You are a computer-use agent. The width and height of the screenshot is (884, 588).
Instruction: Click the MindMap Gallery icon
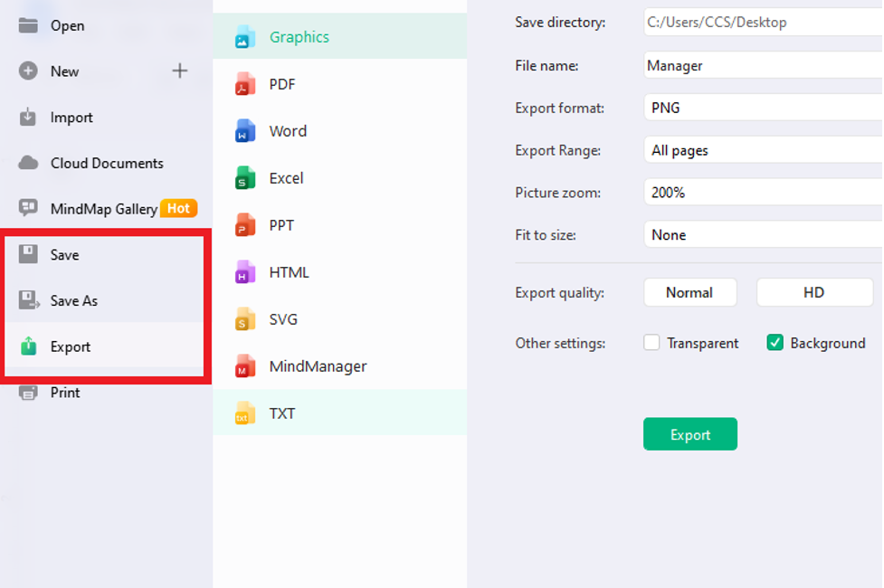28,207
